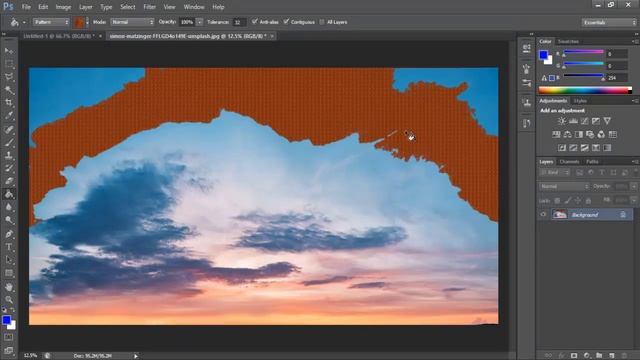Screen dimensions: 640x360
Task: Select the Dodge tool
Action: [9, 220]
